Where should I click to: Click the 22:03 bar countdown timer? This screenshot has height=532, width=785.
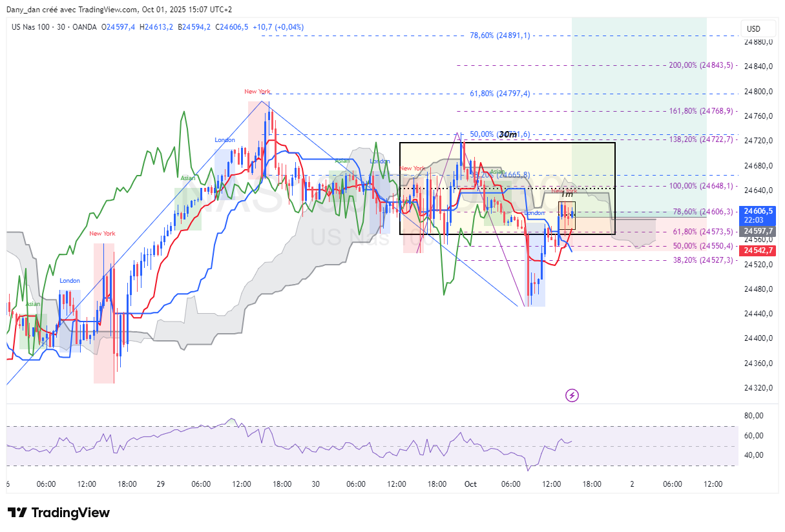tap(755, 220)
